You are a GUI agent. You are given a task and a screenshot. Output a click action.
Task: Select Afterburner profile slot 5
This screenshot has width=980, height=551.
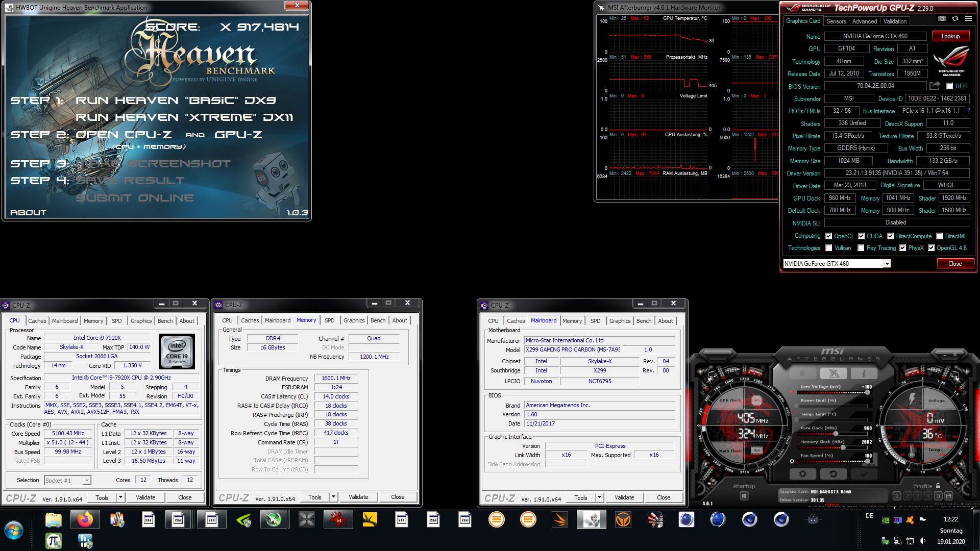click(x=938, y=496)
